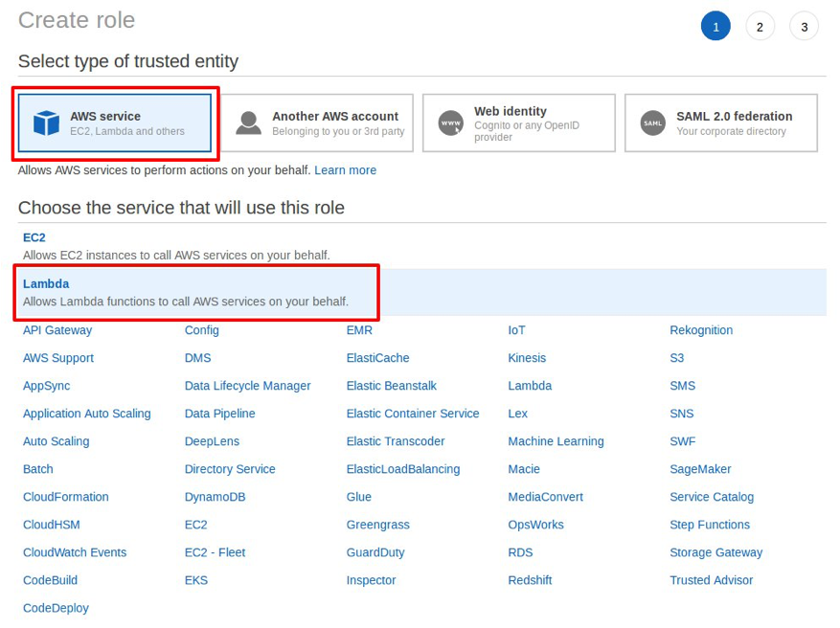The image size is (840, 628).
Task: Choose the highlighted Lambda service row
Action: tap(422, 292)
